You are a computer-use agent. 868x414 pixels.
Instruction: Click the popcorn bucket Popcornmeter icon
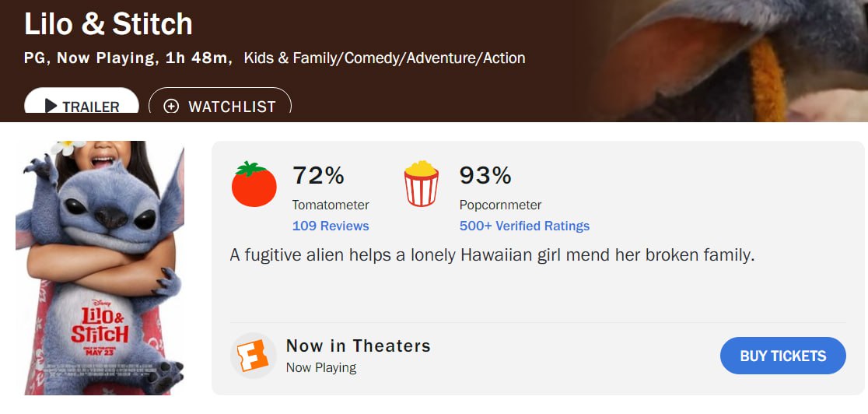(x=421, y=184)
